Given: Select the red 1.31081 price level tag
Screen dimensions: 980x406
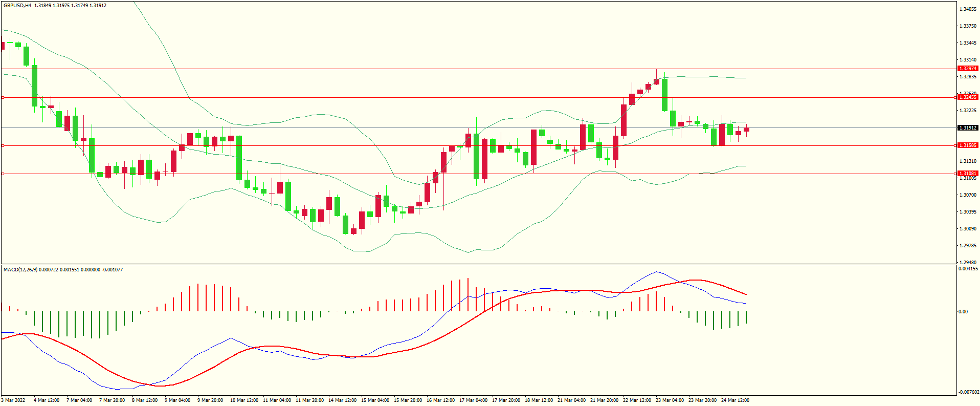Looking at the screenshot, I should (x=967, y=174).
